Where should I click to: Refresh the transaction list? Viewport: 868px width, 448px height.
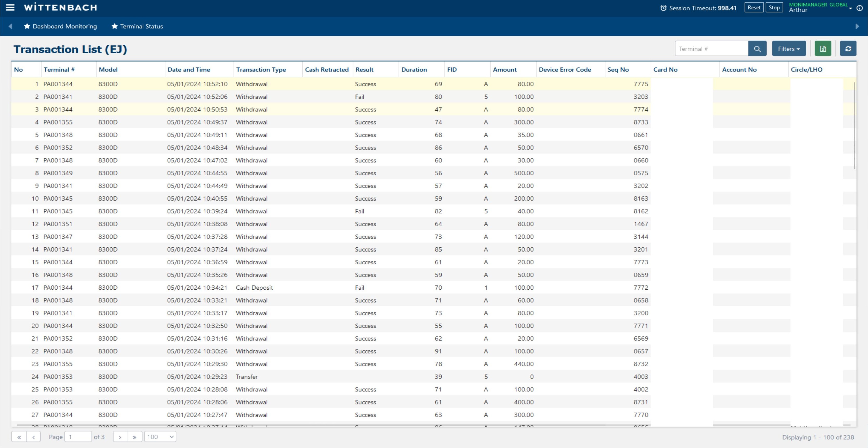[x=848, y=49]
